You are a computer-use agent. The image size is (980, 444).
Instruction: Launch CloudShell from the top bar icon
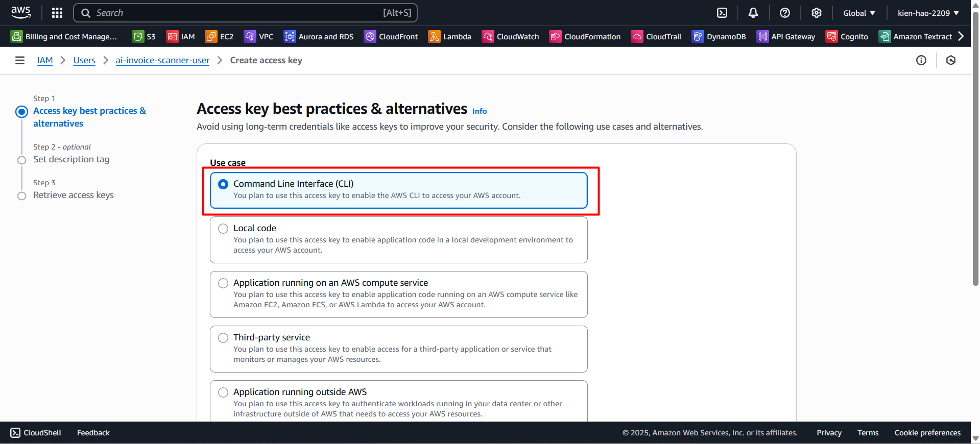pyautogui.click(x=722, y=13)
